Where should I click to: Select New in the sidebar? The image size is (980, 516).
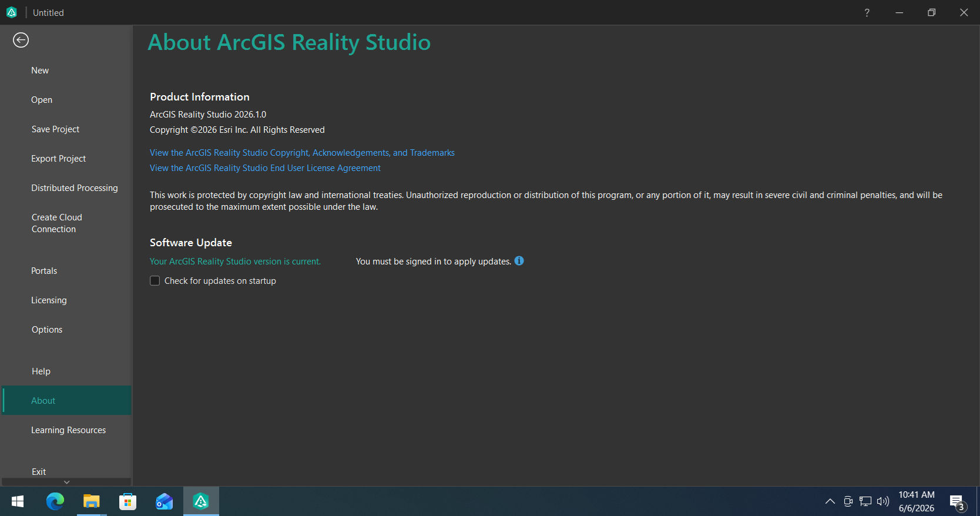[40, 71]
